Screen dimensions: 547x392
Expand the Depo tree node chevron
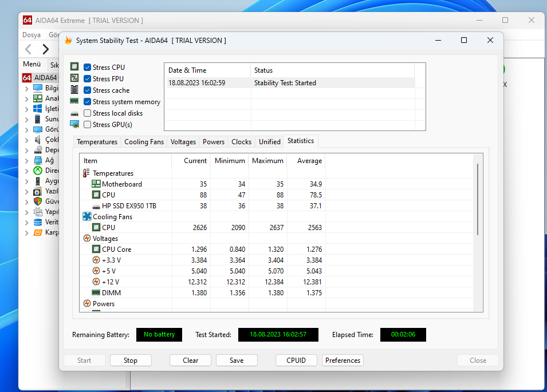point(26,151)
